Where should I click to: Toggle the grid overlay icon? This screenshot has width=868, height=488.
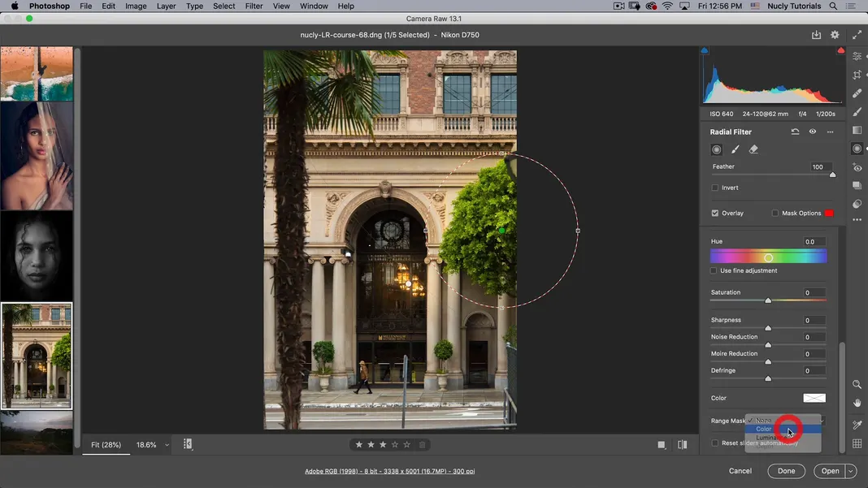[857, 443]
